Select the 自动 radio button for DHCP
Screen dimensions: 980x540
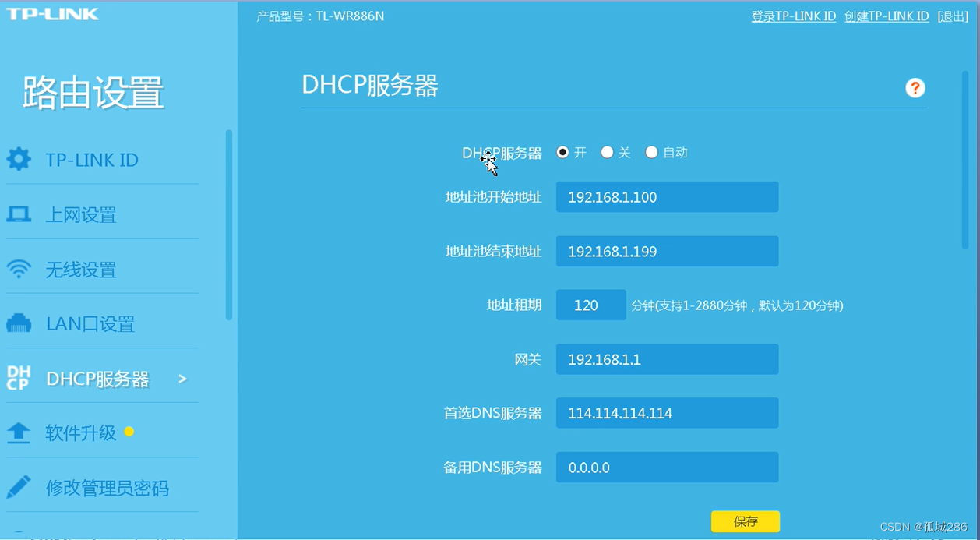click(651, 153)
